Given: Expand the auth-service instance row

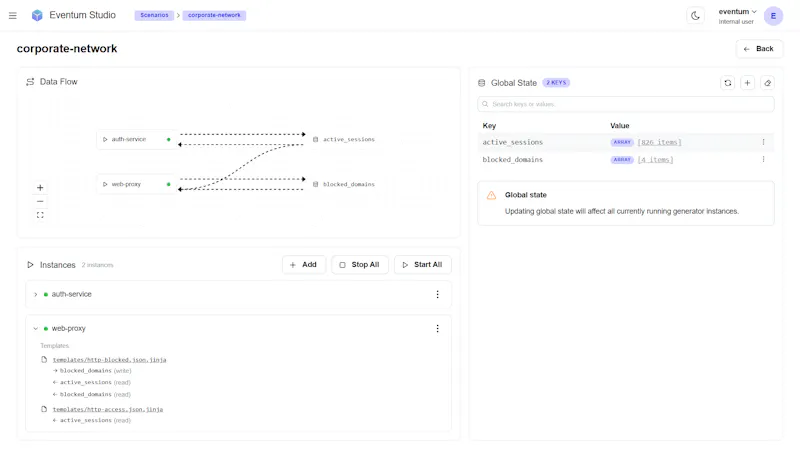Looking at the screenshot, I should (x=35, y=294).
